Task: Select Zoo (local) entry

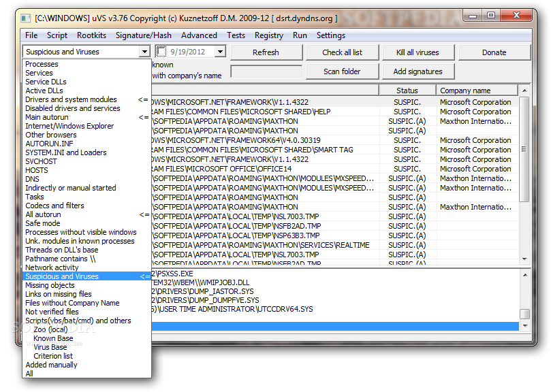Action: click(x=86, y=329)
